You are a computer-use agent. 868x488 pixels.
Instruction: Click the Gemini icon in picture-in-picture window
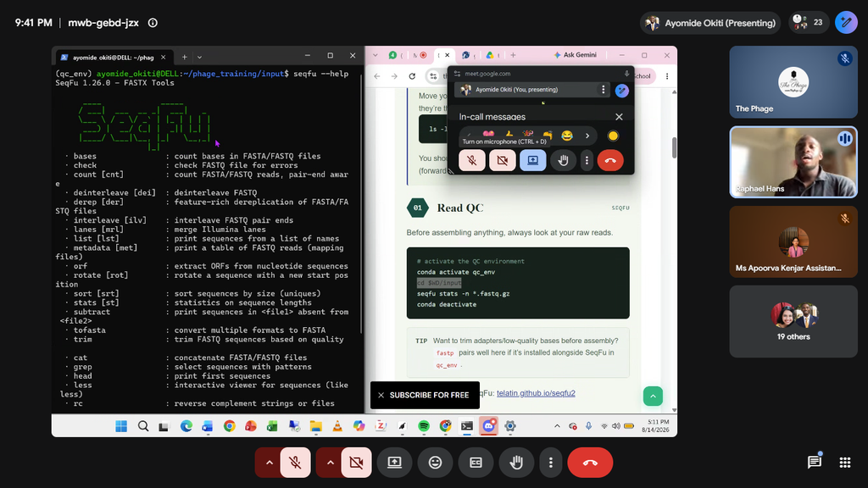tap(621, 90)
